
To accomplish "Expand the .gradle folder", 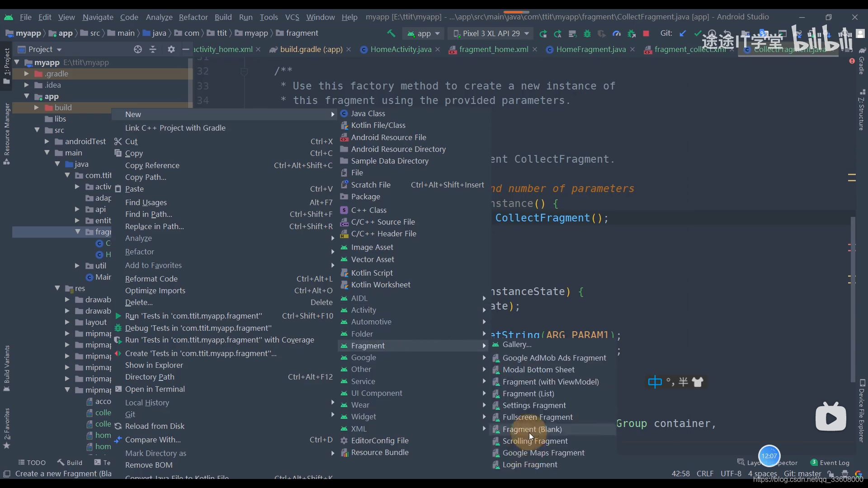I will pos(26,74).
